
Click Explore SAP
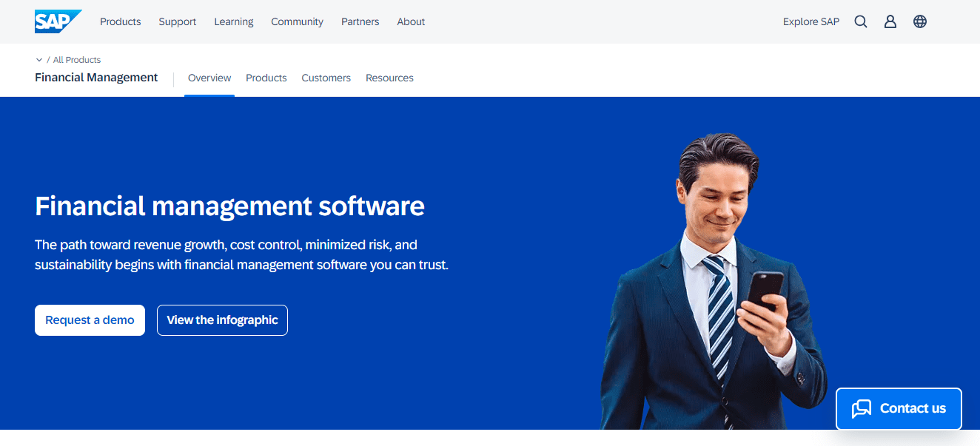(x=811, y=21)
